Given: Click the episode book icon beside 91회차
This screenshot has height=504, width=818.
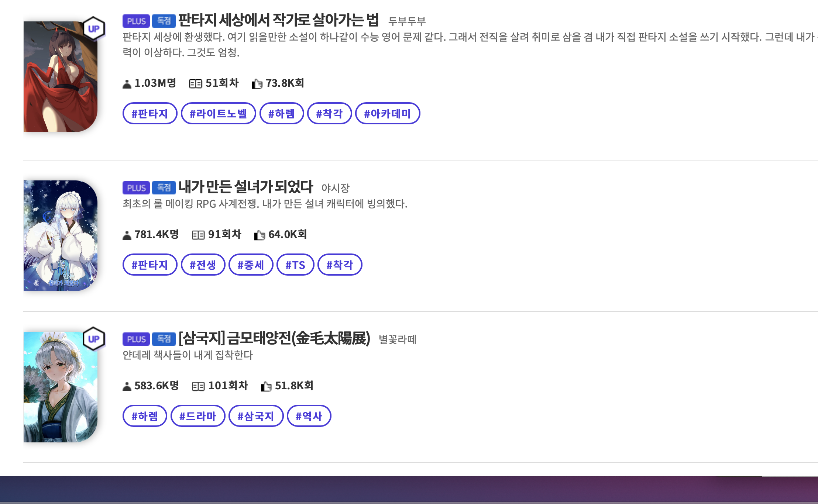Looking at the screenshot, I should click(198, 235).
